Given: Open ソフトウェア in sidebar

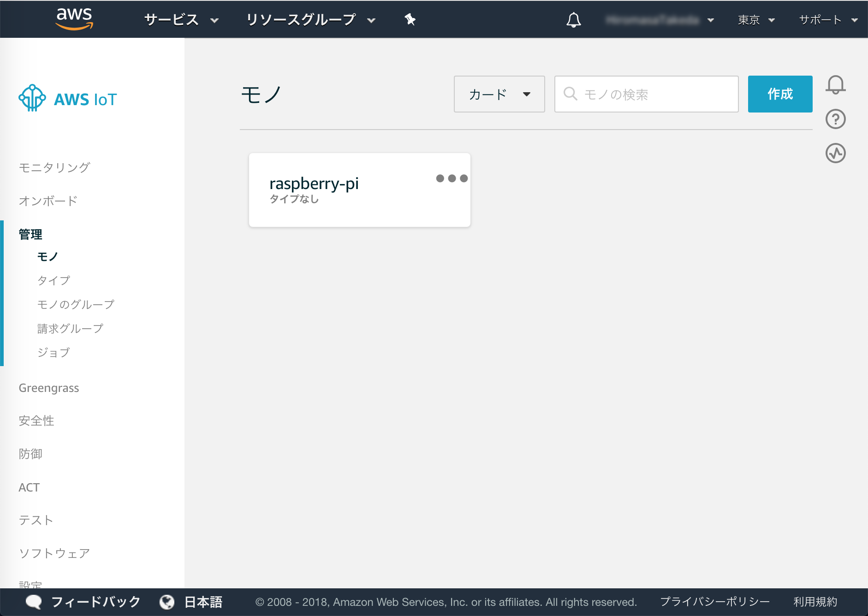Looking at the screenshot, I should (x=54, y=553).
